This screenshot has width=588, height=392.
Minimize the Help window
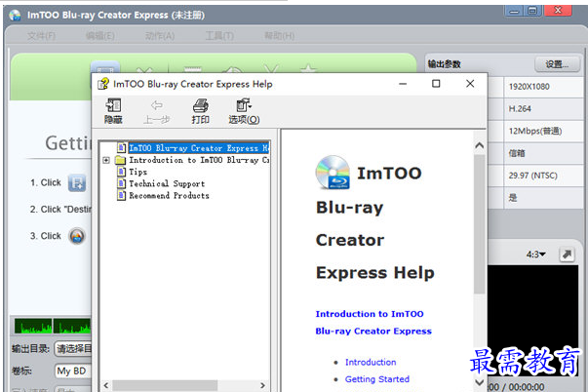pos(403,84)
